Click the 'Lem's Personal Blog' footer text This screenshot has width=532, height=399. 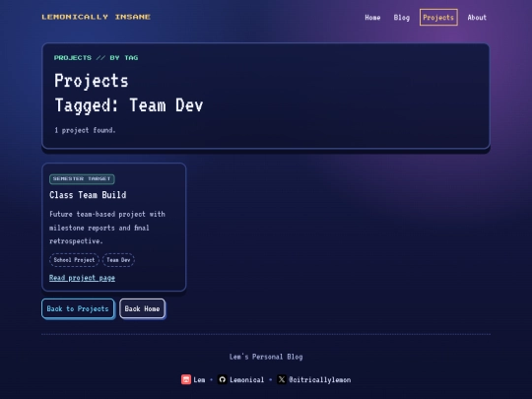(266, 357)
